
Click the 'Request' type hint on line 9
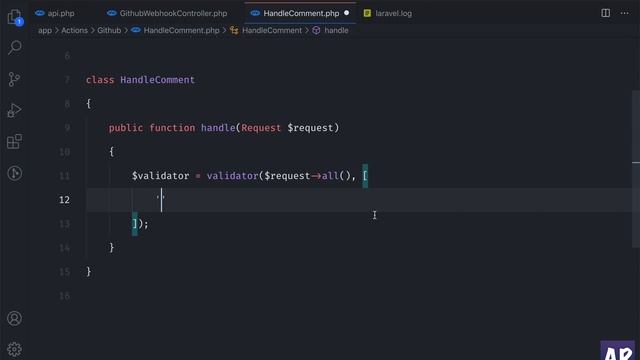(261, 128)
